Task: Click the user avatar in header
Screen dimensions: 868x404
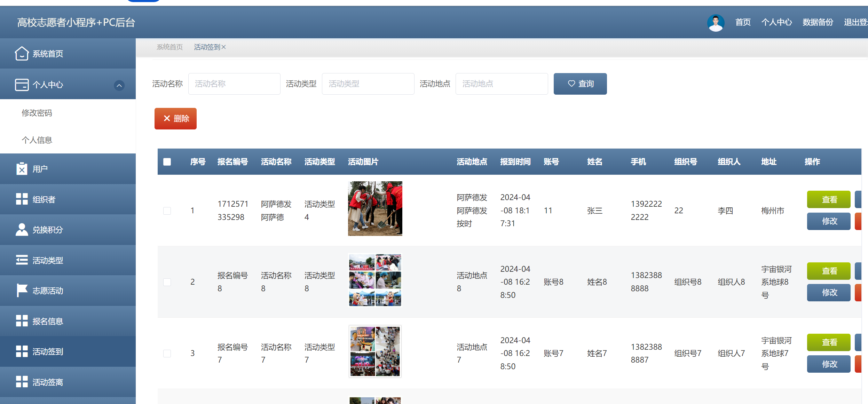Action: pos(716,23)
